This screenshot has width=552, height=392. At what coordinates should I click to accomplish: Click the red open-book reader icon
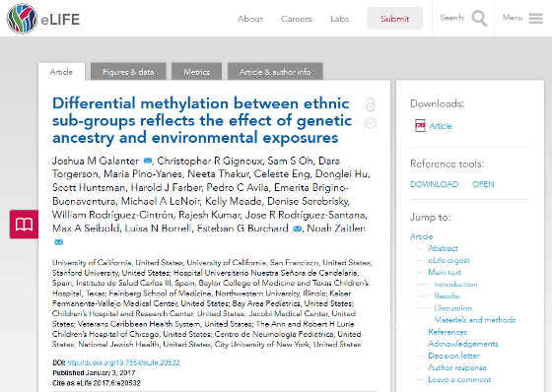pos(24,225)
